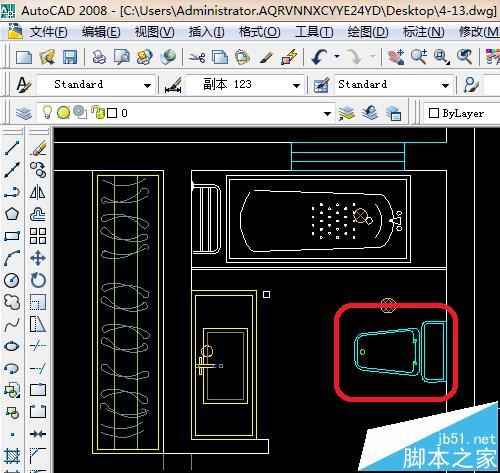Open the 格式(O) menu
This screenshot has height=473, width=500.
pyautogui.click(x=260, y=32)
